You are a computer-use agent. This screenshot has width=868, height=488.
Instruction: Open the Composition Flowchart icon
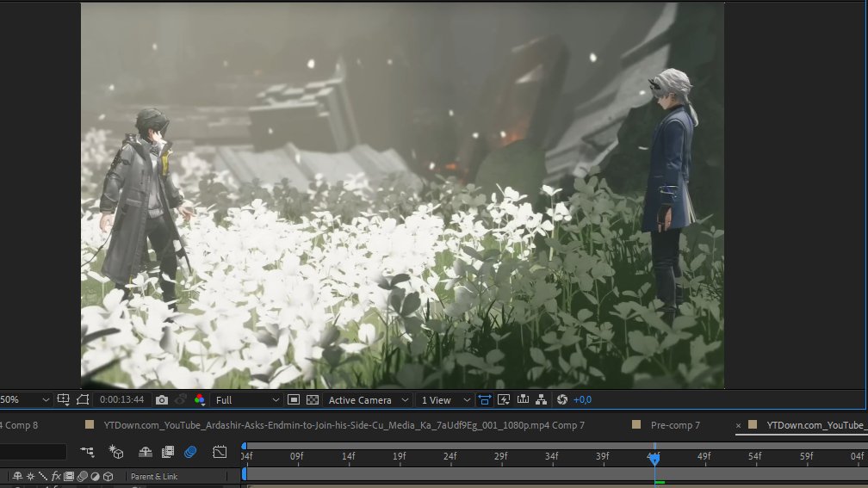pyautogui.click(x=542, y=399)
